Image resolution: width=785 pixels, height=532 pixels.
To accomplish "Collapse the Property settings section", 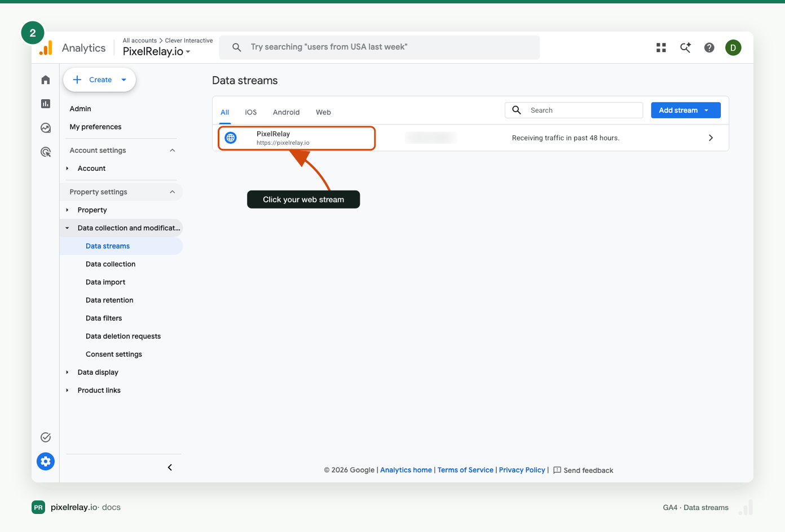I will pyautogui.click(x=173, y=192).
